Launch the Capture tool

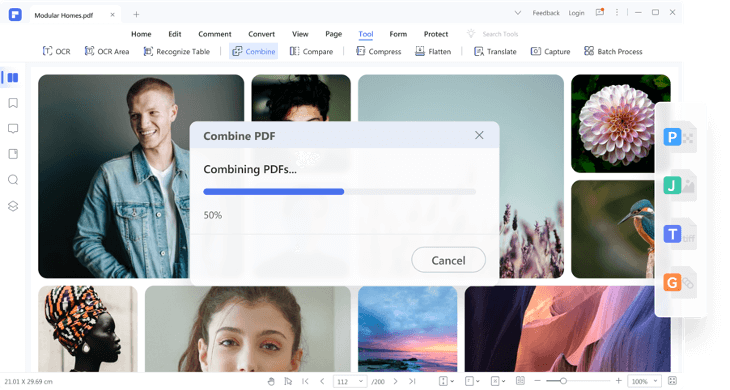pyautogui.click(x=550, y=51)
